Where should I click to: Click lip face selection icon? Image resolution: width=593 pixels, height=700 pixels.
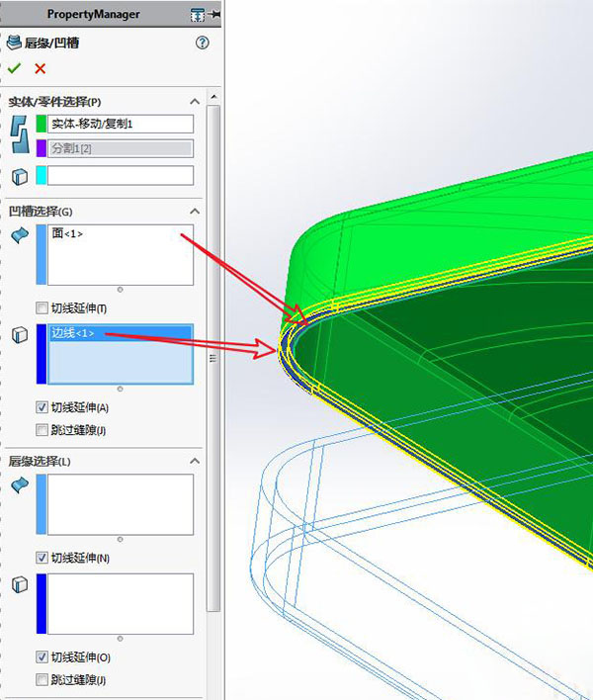pyautogui.click(x=20, y=484)
